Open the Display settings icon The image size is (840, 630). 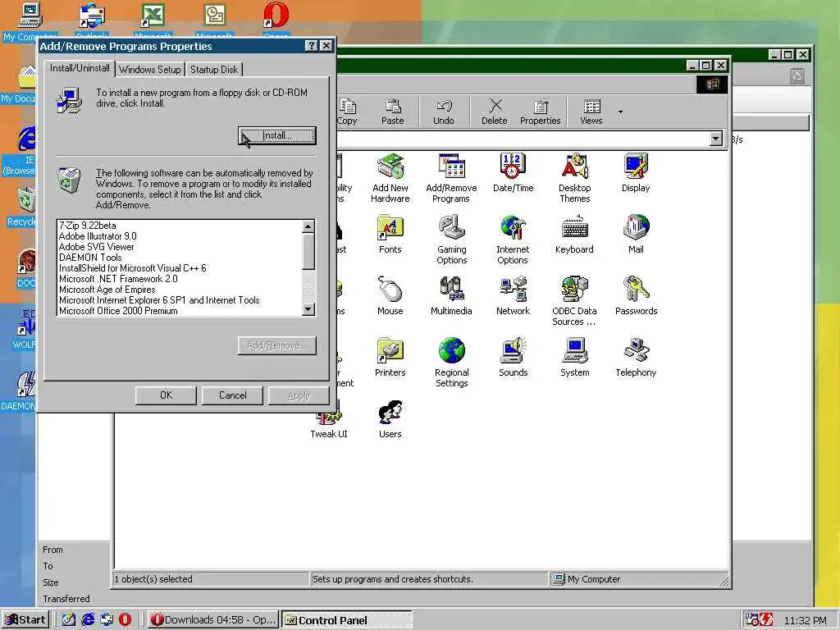pos(636,173)
